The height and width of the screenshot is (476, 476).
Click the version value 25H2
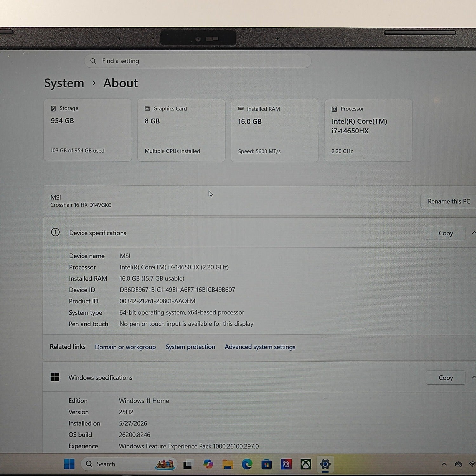pyautogui.click(x=126, y=412)
